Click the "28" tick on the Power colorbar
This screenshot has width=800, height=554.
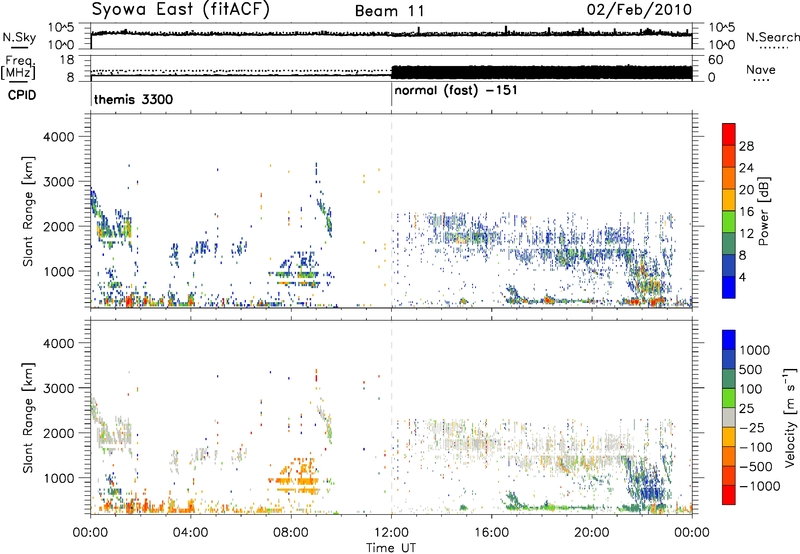(x=746, y=146)
